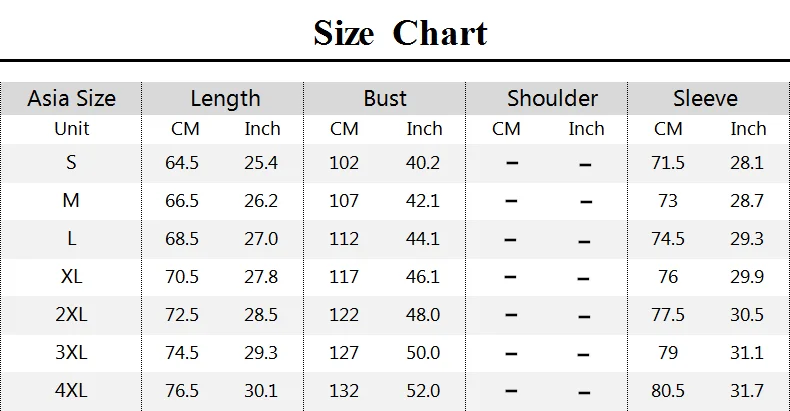The width and height of the screenshot is (790, 411).
Task: Select the L size row label
Action: click(x=71, y=239)
